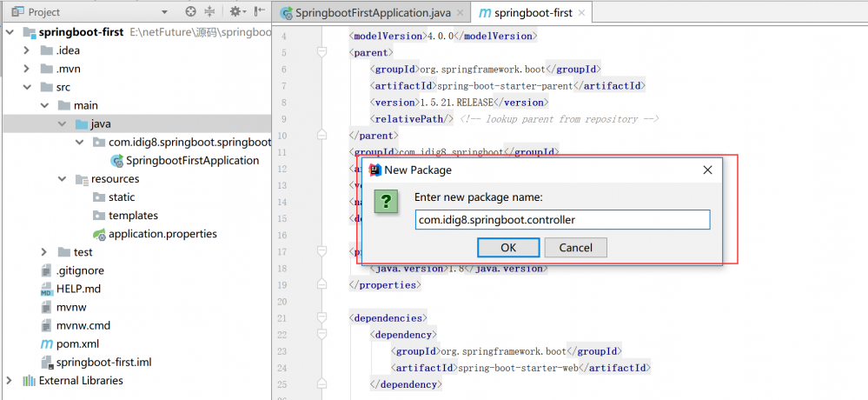This screenshot has height=400, width=868.
Task: Click the Scroll from Source crosshair icon
Action: (190, 11)
